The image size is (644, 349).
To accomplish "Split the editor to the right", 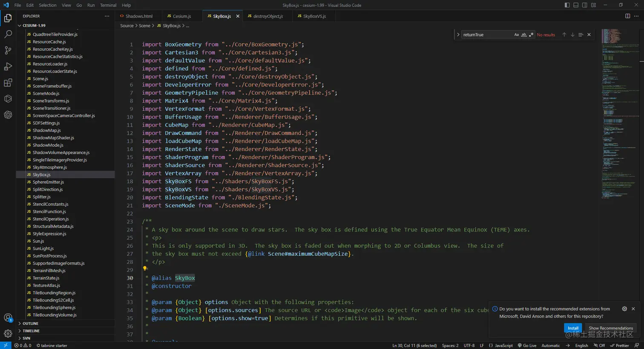I will click(627, 16).
